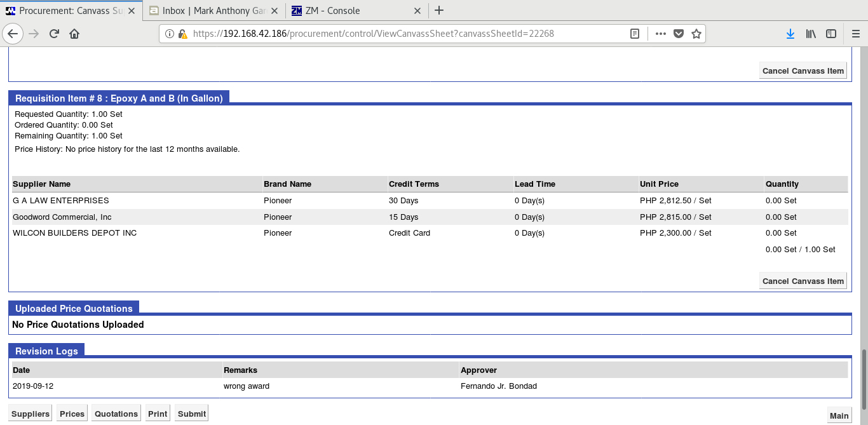This screenshot has height=425, width=868.
Task: Click the Price History line
Action: [x=127, y=149]
